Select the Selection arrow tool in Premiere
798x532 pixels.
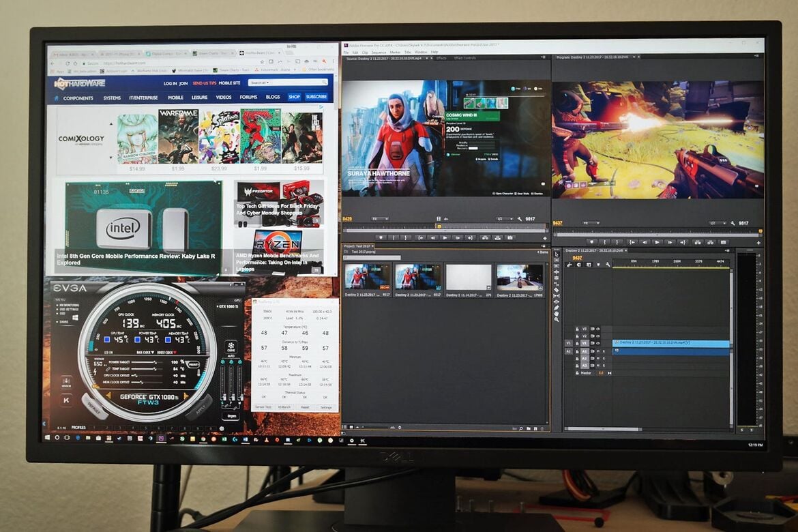click(x=557, y=254)
